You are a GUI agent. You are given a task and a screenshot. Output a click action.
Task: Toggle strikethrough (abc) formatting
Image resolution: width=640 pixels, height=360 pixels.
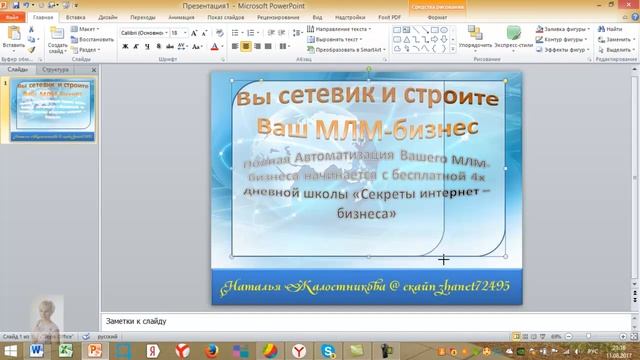click(x=169, y=47)
